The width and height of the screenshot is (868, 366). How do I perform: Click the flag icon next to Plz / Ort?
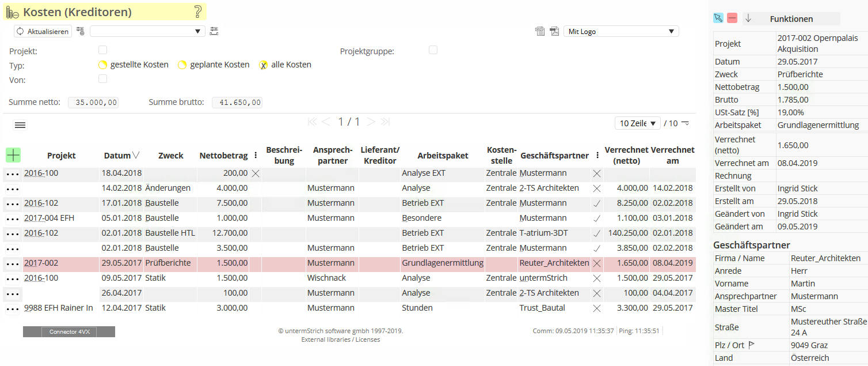click(751, 345)
